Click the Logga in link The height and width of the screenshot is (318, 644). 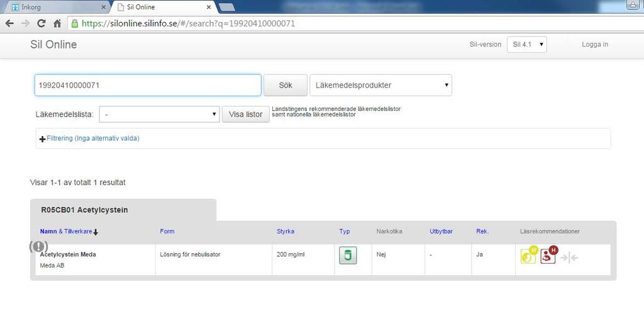click(x=595, y=45)
